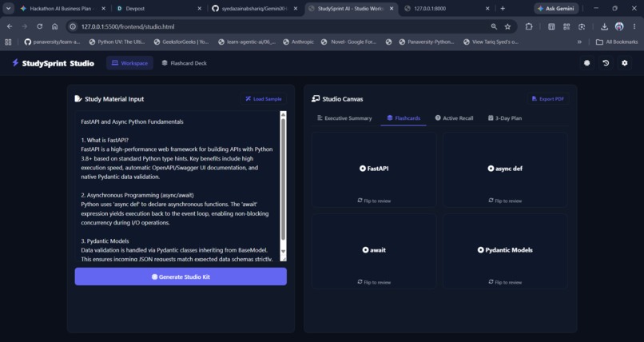Open the Panaversity-Python... bookmark
644x342 pixels.
click(427, 42)
